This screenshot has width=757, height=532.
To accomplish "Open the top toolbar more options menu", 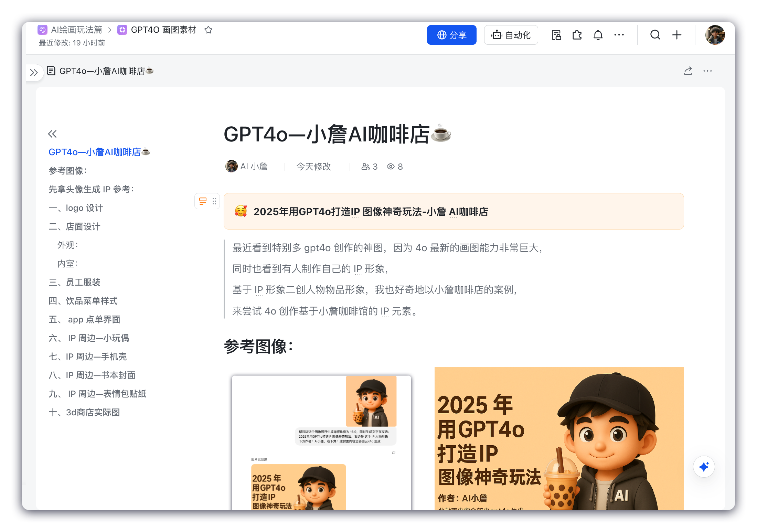I will tap(619, 35).
